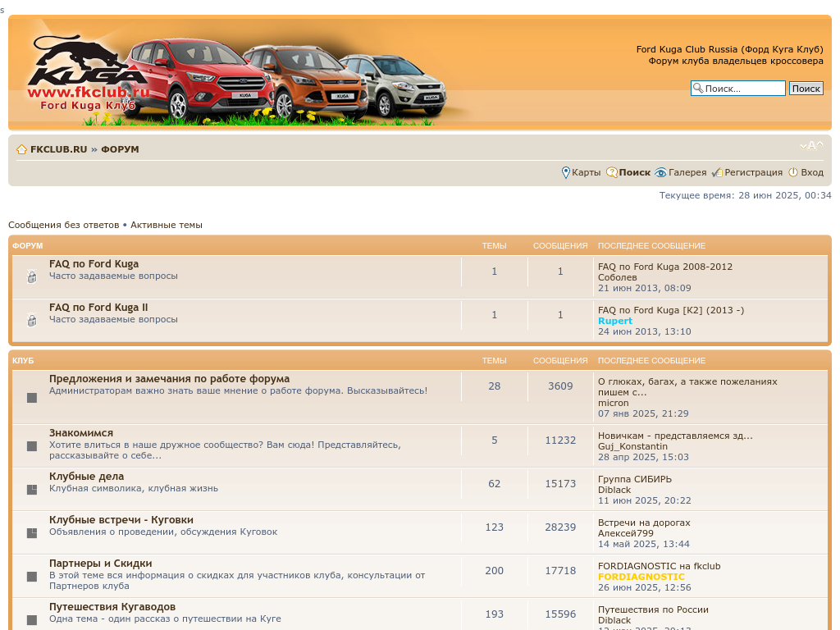Screen dimensions: 840x630
Task: View the FORDIAGNOSTIC user profile
Action: (x=641, y=577)
